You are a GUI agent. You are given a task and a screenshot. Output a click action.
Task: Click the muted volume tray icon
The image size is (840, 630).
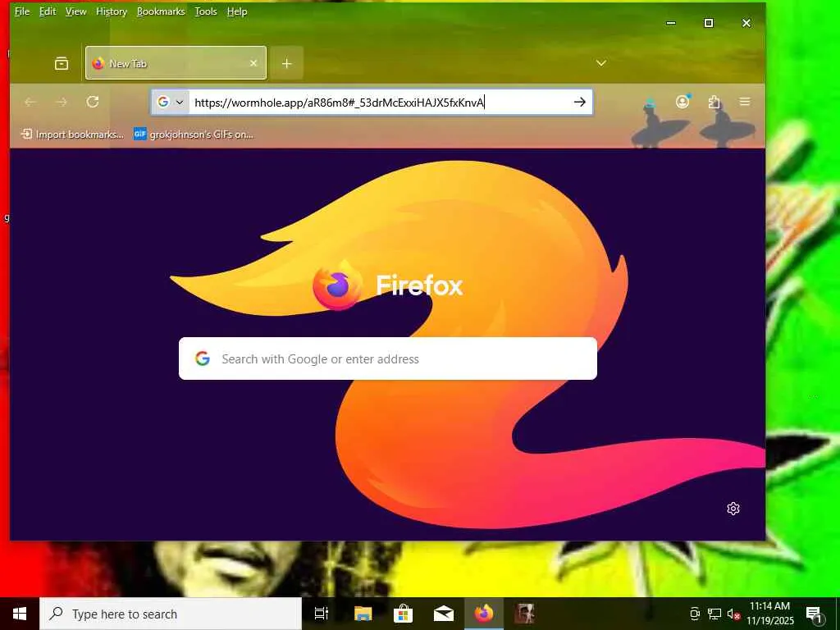coord(733,614)
